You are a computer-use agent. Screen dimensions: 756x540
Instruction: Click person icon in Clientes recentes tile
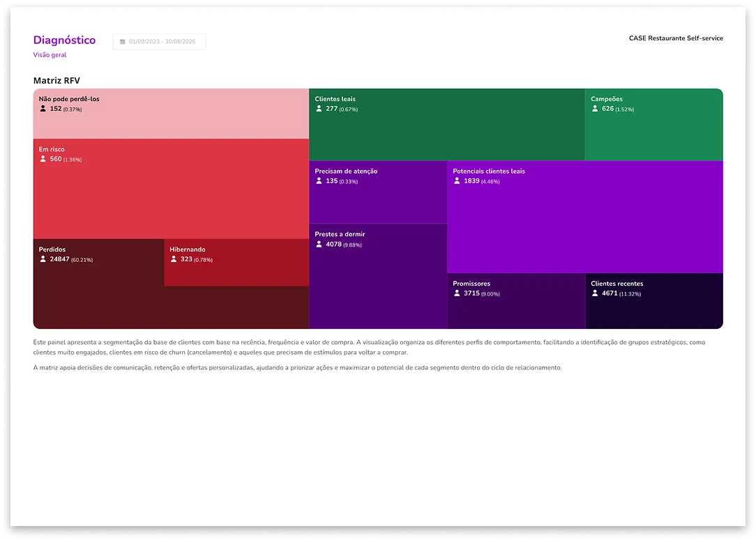tap(595, 293)
